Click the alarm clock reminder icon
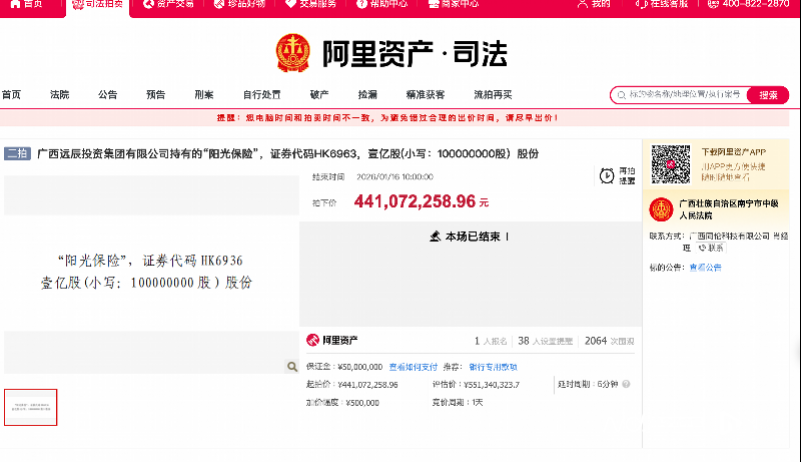This screenshot has width=801, height=462. click(607, 176)
